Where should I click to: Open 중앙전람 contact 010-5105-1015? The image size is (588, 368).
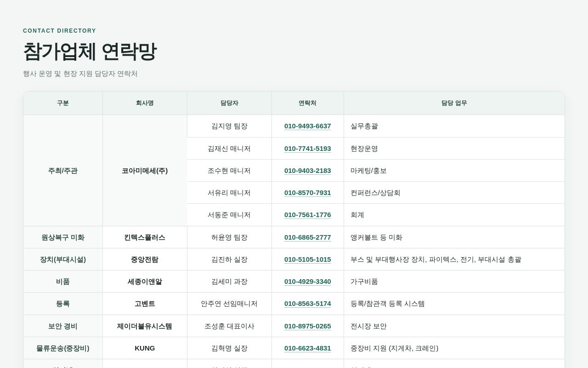tap(307, 259)
